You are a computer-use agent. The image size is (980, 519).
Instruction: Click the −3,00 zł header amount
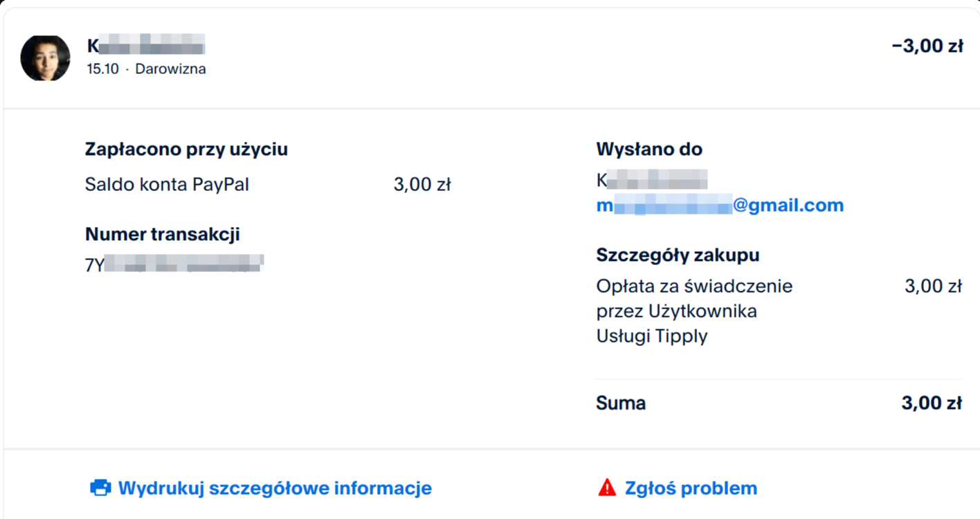(927, 46)
